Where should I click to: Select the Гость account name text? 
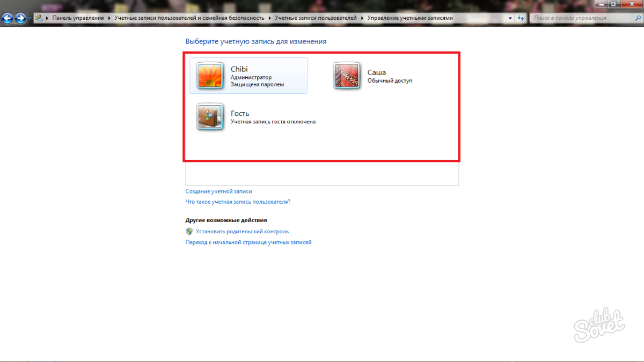[240, 113]
